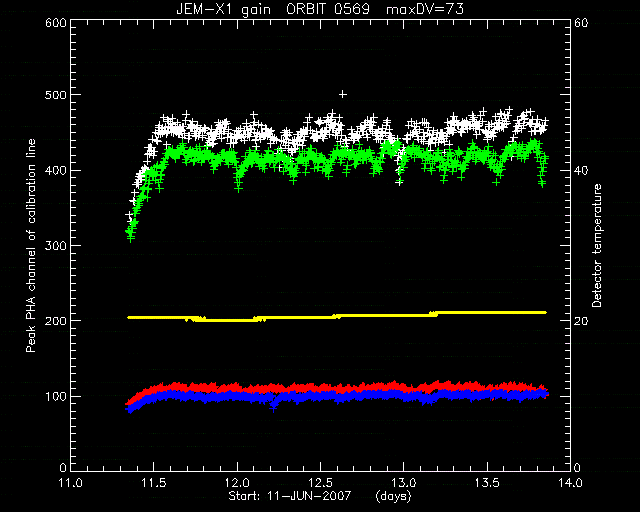The height and width of the screenshot is (512, 640).
Task: Click the x-axis tick label 12.5
Action: [320, 483]
